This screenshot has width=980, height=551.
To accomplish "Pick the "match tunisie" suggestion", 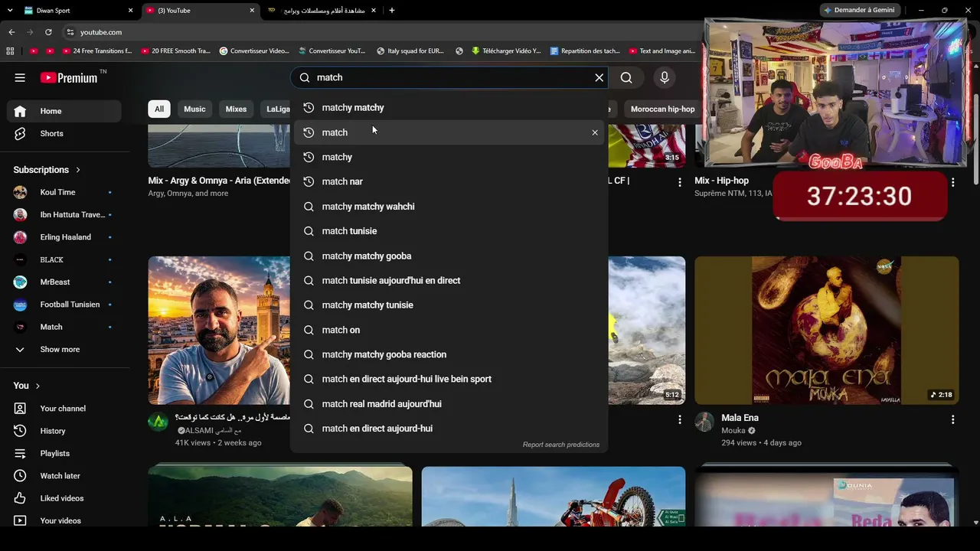I will pyautogui.click(x=451, y=231).
